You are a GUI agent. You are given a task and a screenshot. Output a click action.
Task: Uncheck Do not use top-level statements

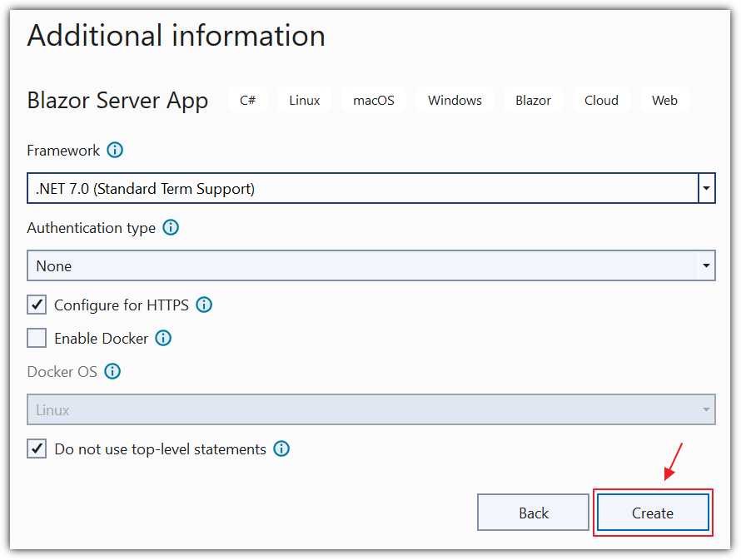coord(36,448)
